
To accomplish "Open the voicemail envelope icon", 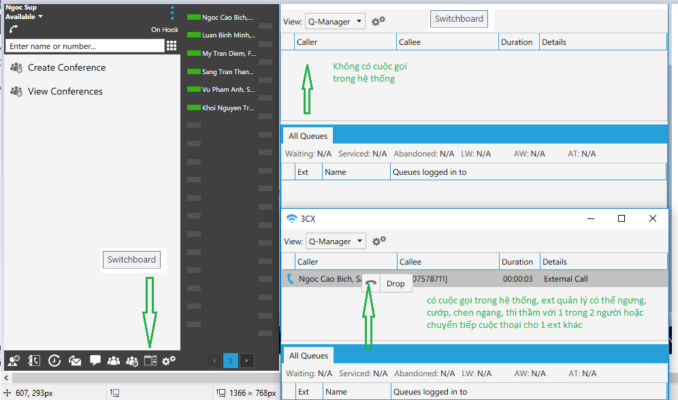I will pyautogui.click(x=74, y=360).
